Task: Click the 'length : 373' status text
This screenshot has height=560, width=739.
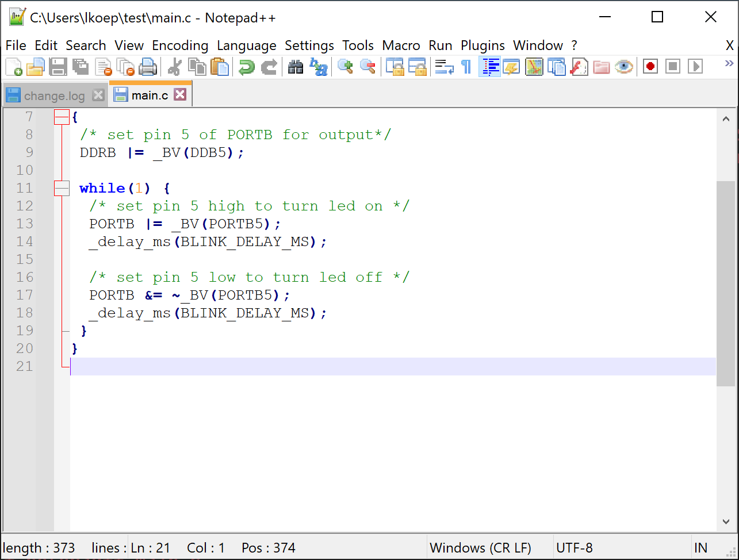Action: coord(40,548)
